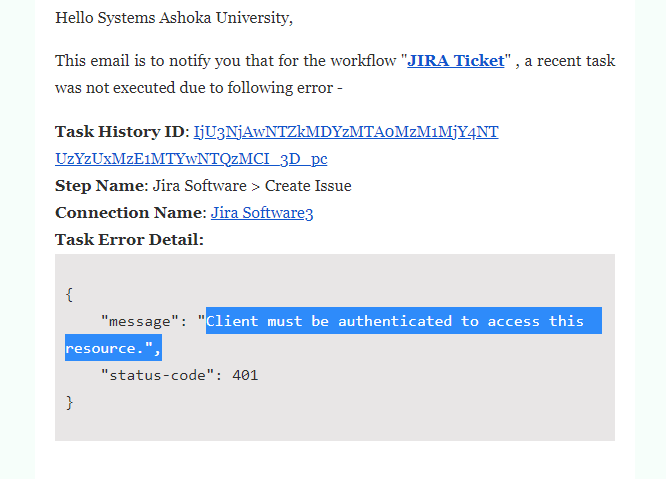Click the "Task Error Detail:" heading
This screenshot has height=479, width=666.
click(130, 240)
